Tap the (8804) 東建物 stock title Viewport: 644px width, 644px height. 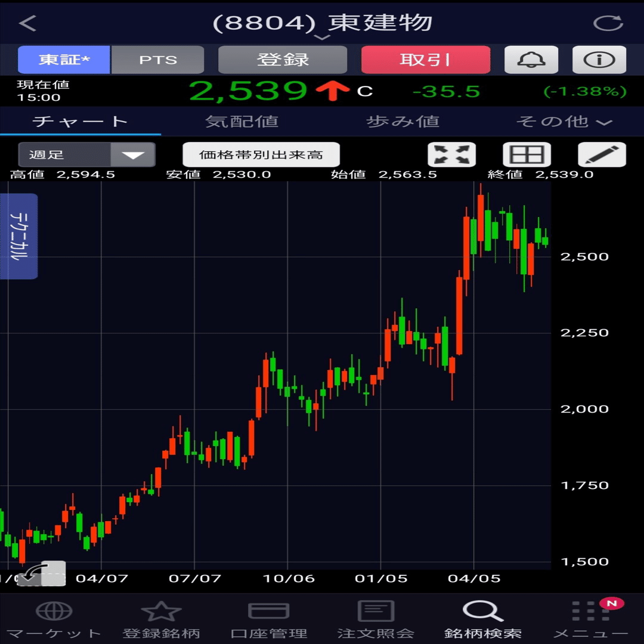[323, 23]
